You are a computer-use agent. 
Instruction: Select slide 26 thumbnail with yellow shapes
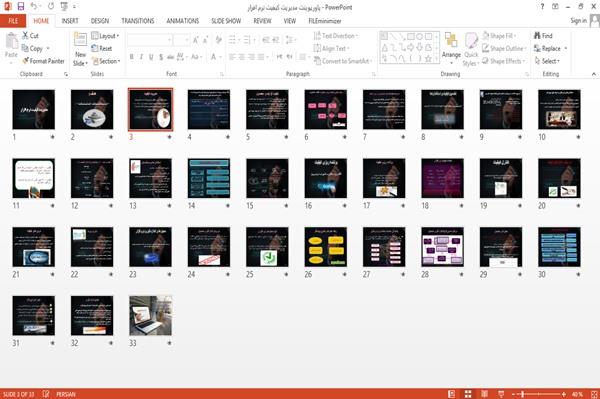point(326,247)
